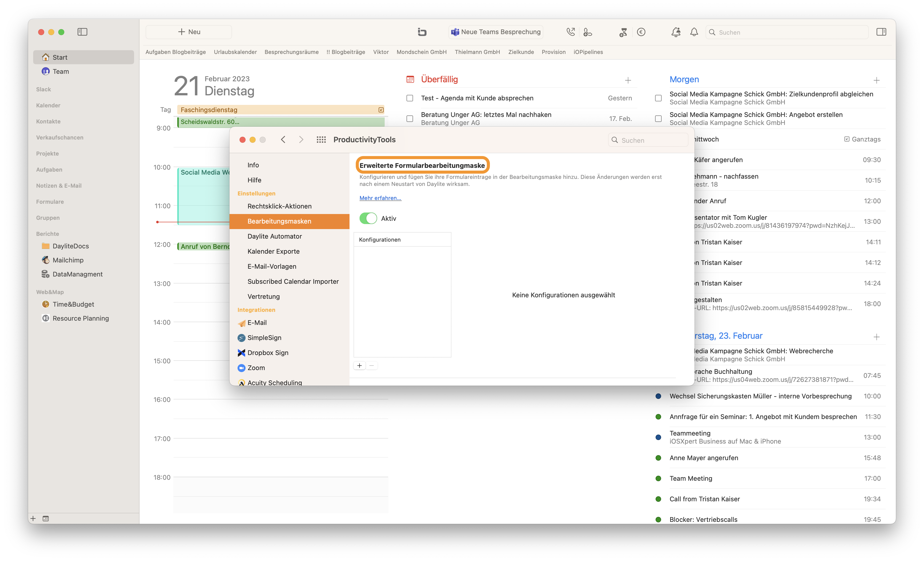The image size is (924, 561).
Task: Click the phone call icon in toolbar
Action: pyautogui.click(x=570, y=32)
